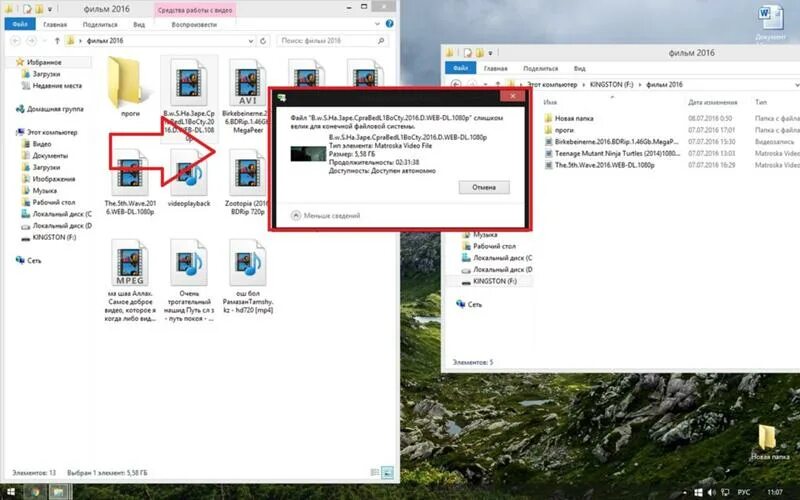
Task: Open the browser icon on taskbar
Action: pyautogui.click(x=35, y=492)
